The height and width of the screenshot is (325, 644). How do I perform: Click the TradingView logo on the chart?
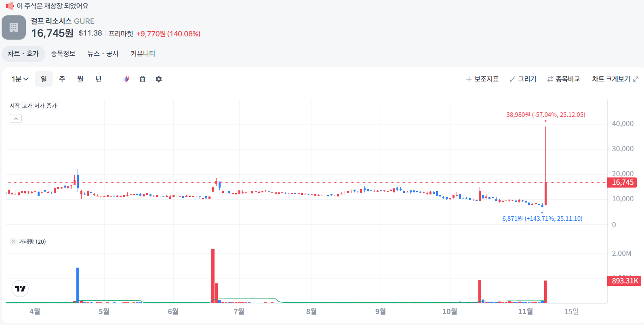tap(20, 289)
